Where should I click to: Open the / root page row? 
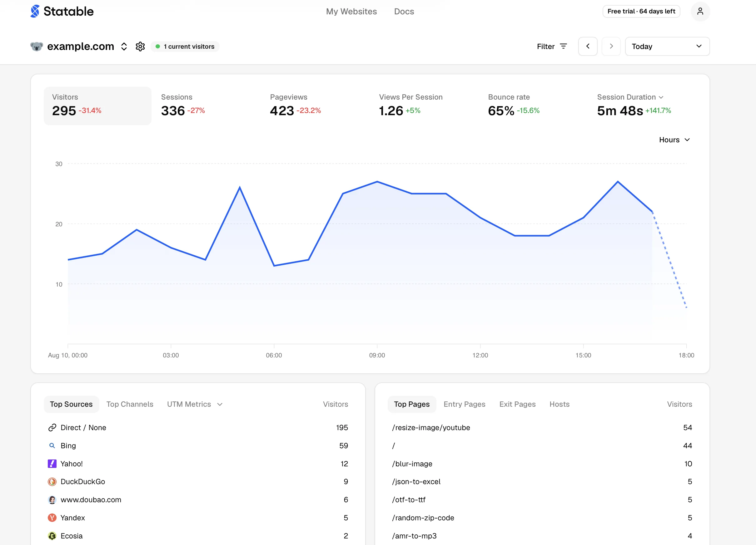pos(542,446)
